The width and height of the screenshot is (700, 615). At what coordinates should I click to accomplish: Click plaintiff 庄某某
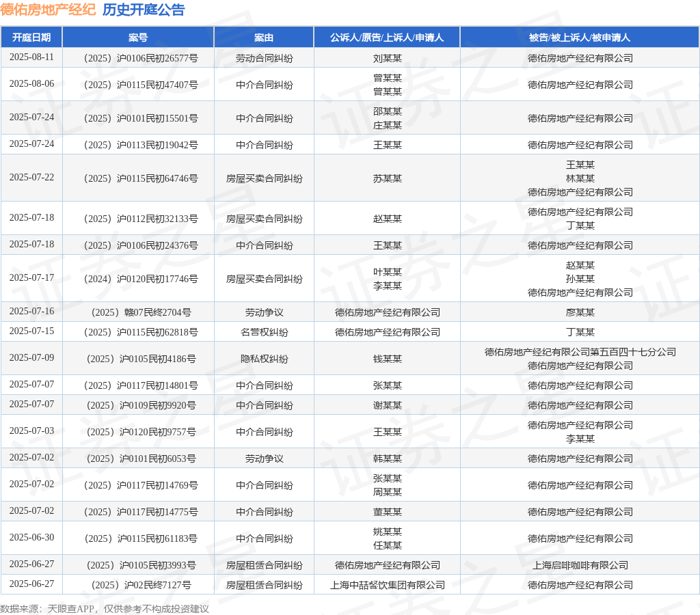pos(388,126)
